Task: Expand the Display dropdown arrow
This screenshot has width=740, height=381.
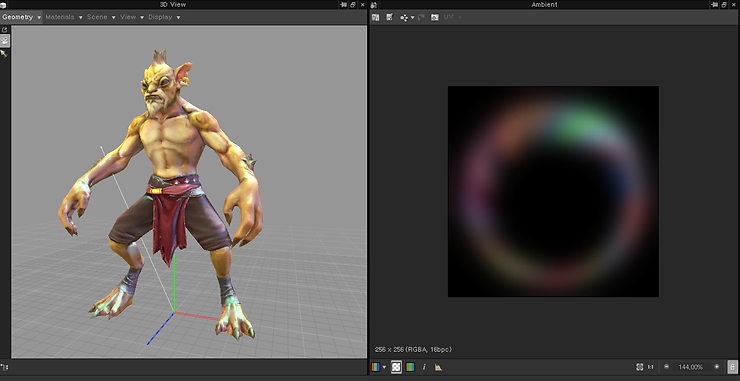Action: [178, 17]
